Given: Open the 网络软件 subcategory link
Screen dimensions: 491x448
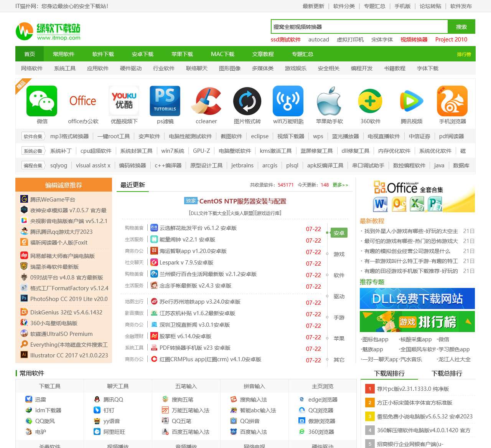Looking at the screenshot, I should pos(32,68).
